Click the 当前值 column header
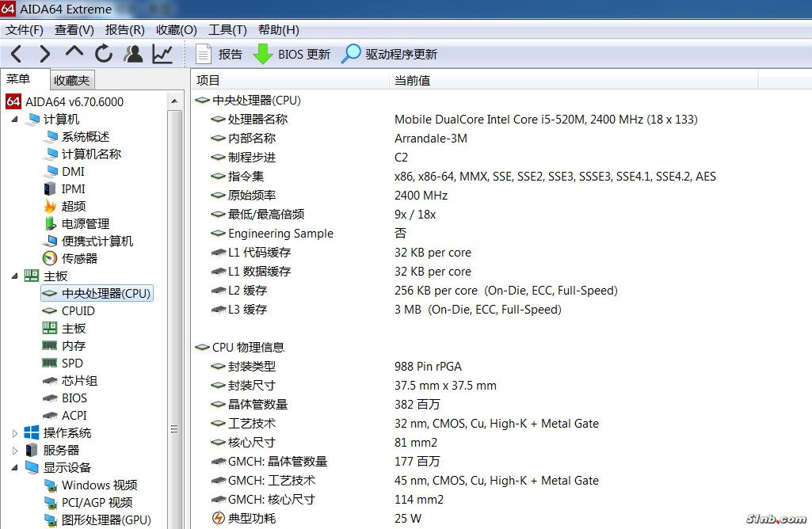 point(412,81)
